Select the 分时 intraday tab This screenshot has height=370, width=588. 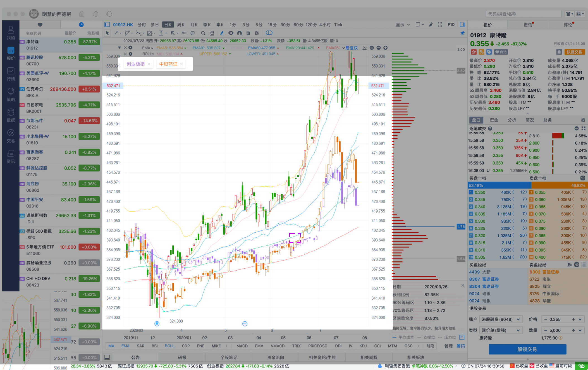click(142, 25)
